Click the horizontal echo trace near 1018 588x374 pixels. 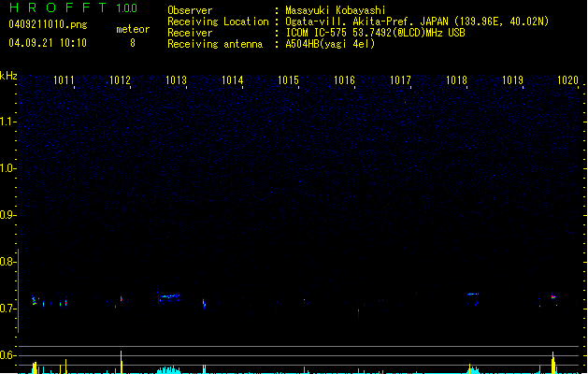pyautogui.click(x=473, y=295)
